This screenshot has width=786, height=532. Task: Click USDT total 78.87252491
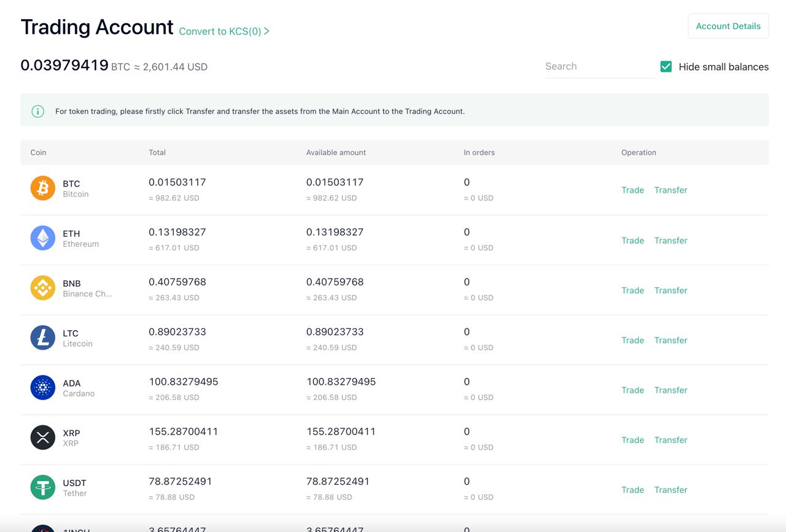181,481
